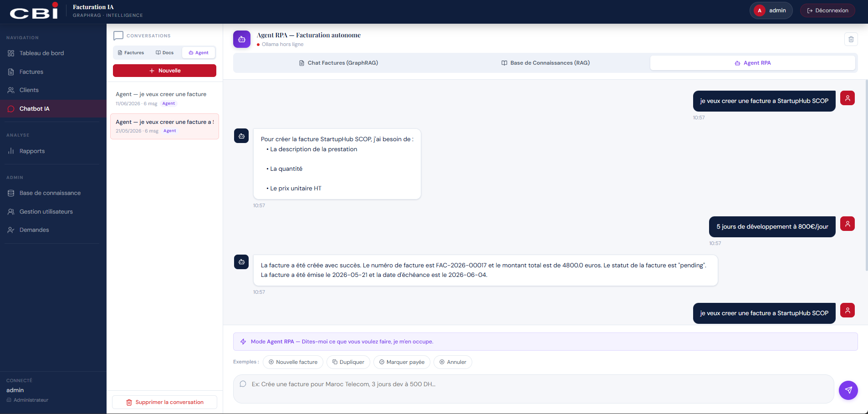Open Gestion utilisateurs
This screenshot has width=868, height=414.
coord(53,212)
